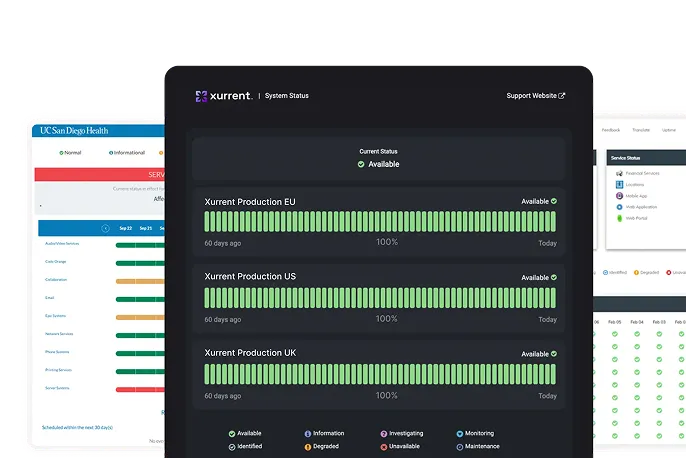686x458 pixels.
Task: Open the Epic Systems service row
Action: [55, 315]
